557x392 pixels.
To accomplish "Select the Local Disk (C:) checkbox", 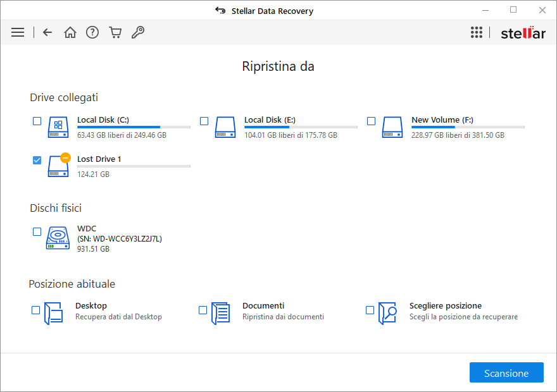I will (37, 121).
